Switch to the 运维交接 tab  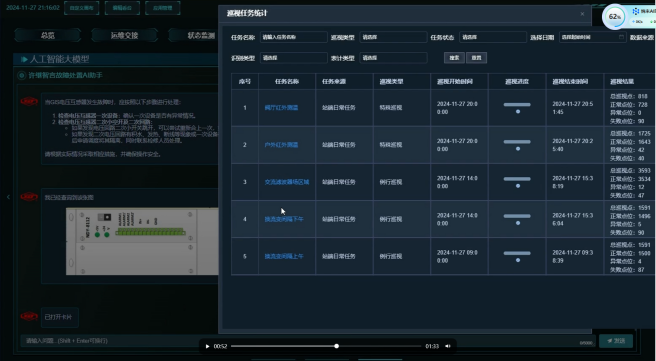124,36
